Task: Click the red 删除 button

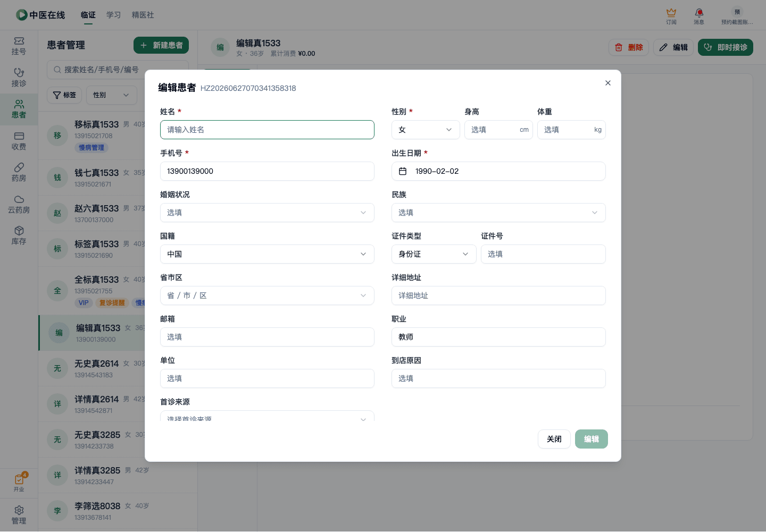Action: pyautogui.click(x=629, y=47)
